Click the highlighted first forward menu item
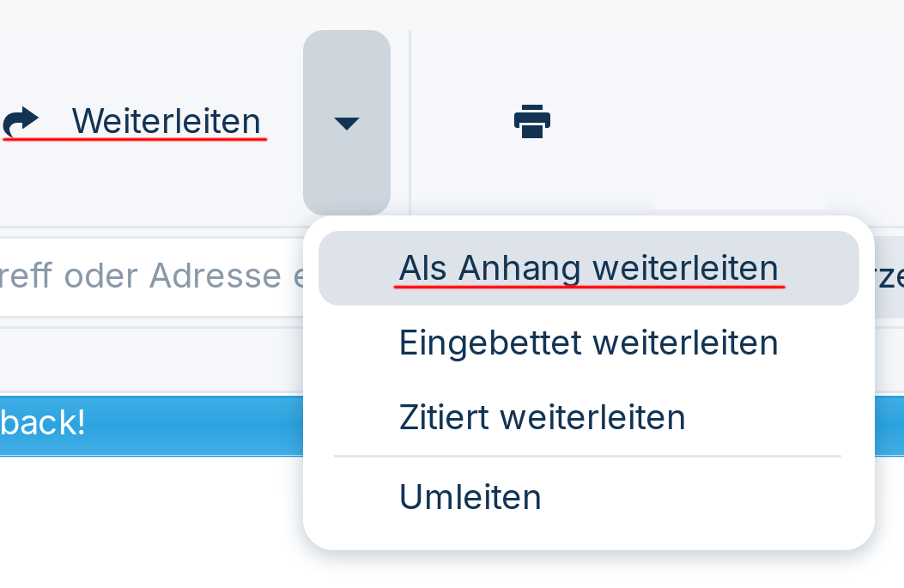This screenshot has width=904, height=588. click(588, 268)
